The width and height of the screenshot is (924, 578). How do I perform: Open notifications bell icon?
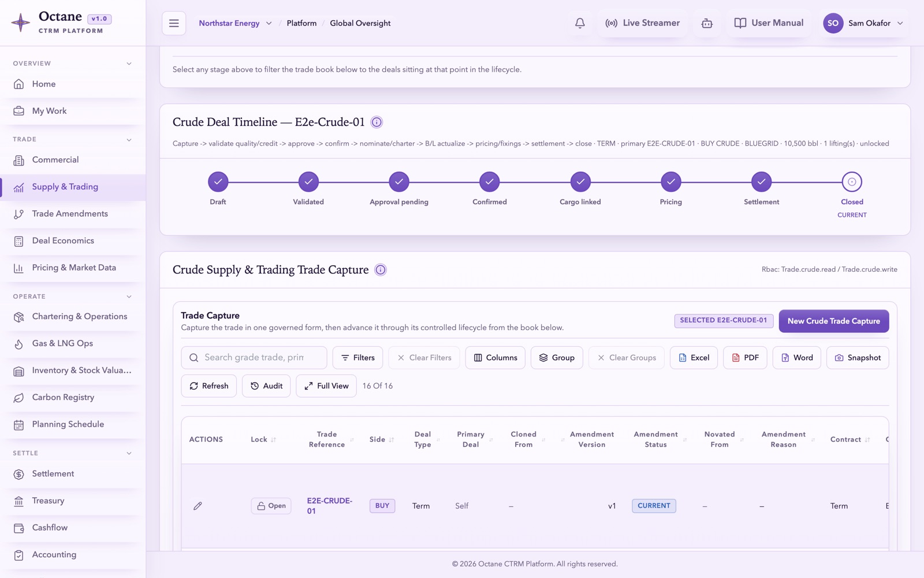pyautogui.click(x=580, y=23)
